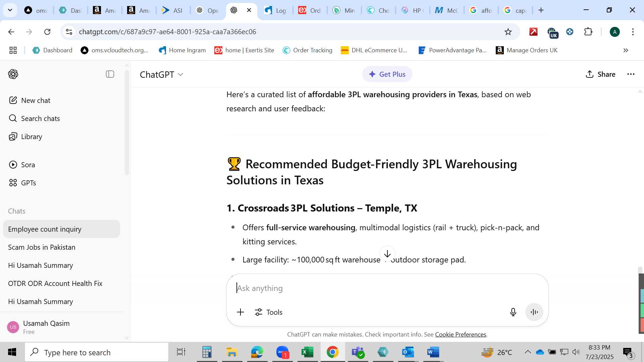Click the plus attach icon in composer

point(240,312)
